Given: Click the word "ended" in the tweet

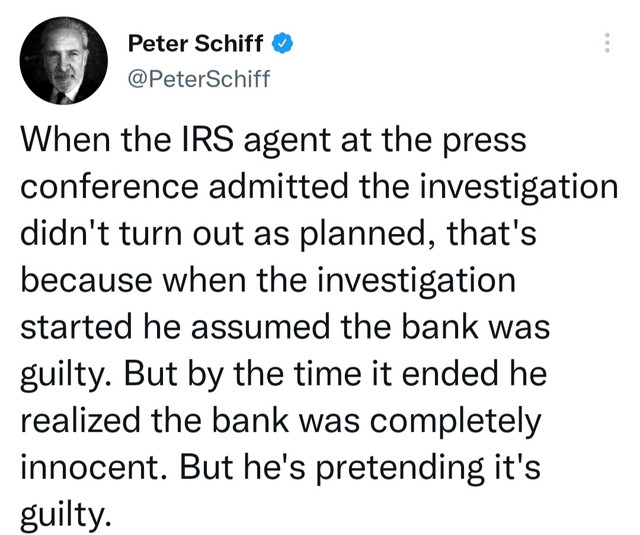Looking at the screenshot, I should click(x=450, y=374).
